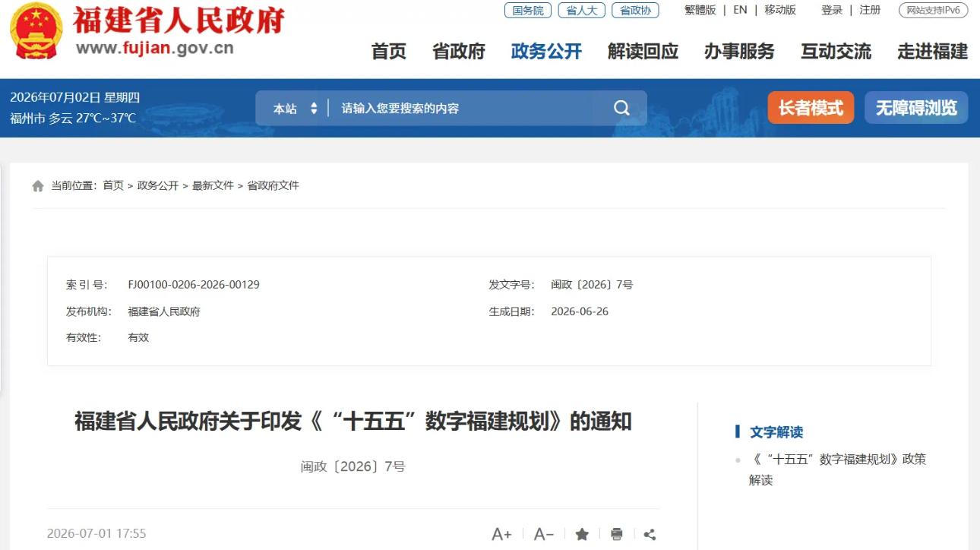
Task: Switch to 繁體版 version
Action: [700, 10]
